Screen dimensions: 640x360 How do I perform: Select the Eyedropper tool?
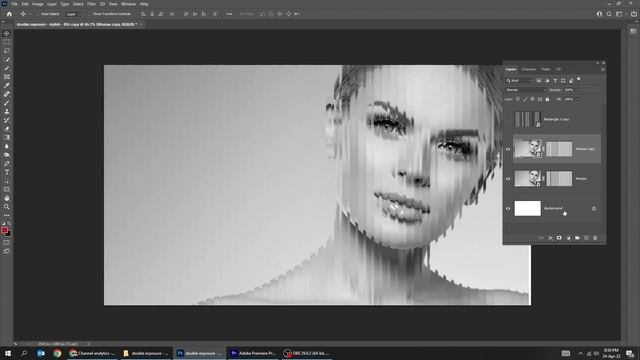click(x=7, y=85)
